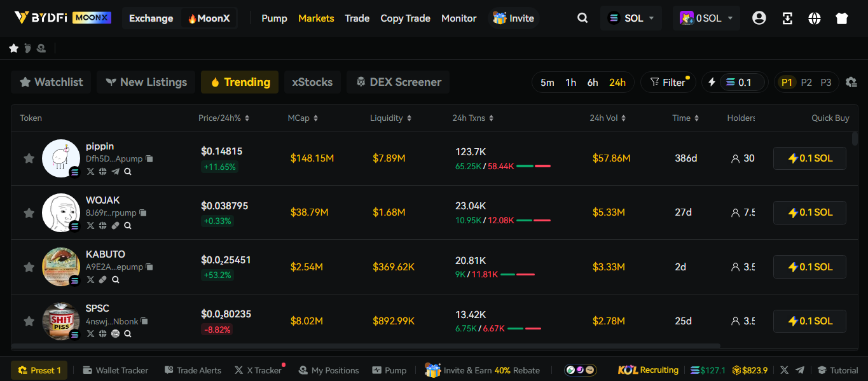Open pippin's Telegram icon
The width and height of the screenshot is (868, 381).
coord(115,171)
